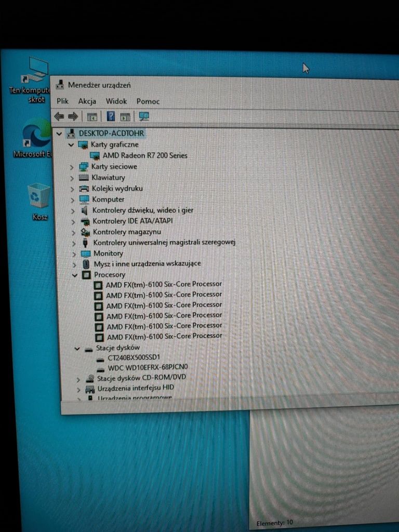The height and width of the screenshot is (532, 399).
Task: Click the DESKTOP-ACDTOHR computer icon
Action: click(71, 134)
